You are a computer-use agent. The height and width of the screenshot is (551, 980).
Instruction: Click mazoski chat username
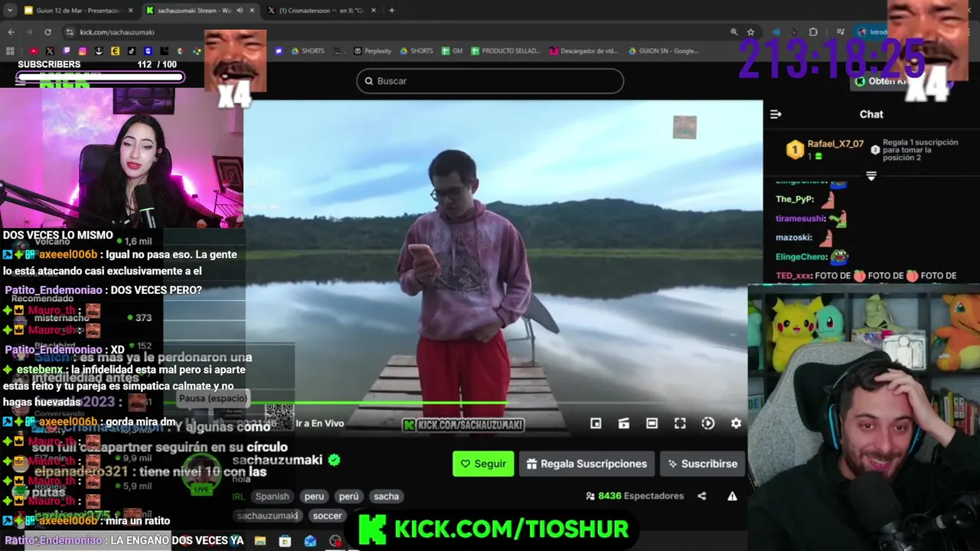[794, 238]
